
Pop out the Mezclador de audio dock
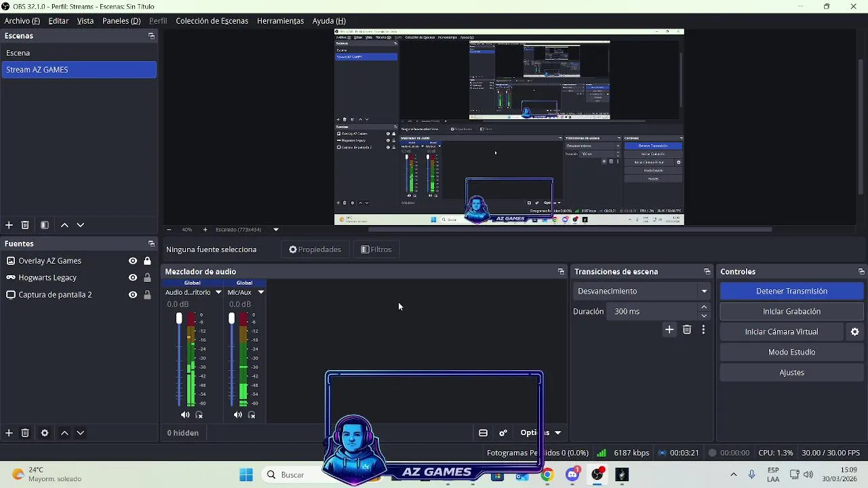pos(561,272)
